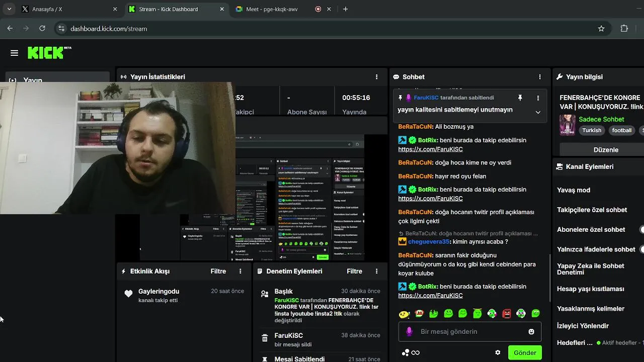This screenshot has height=362, width=644.
Task: Click the Just Chatting category thumbnail
Action: pyautogui.click(x=567, y=125)
